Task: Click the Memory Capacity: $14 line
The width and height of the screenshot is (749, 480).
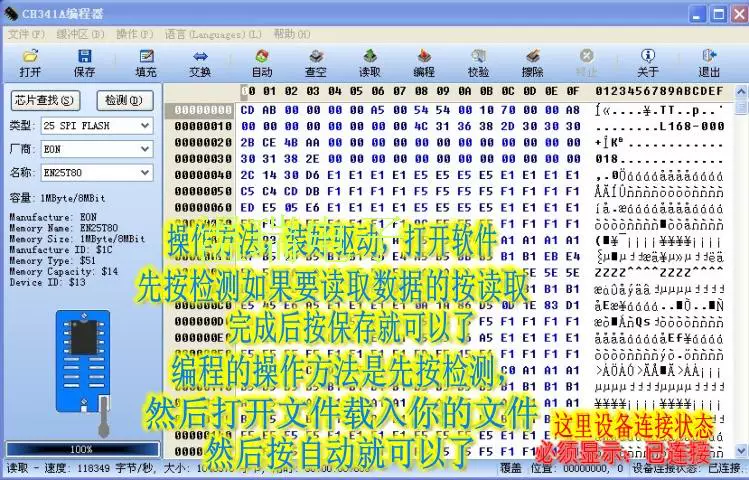Action: tap(64, 271)
